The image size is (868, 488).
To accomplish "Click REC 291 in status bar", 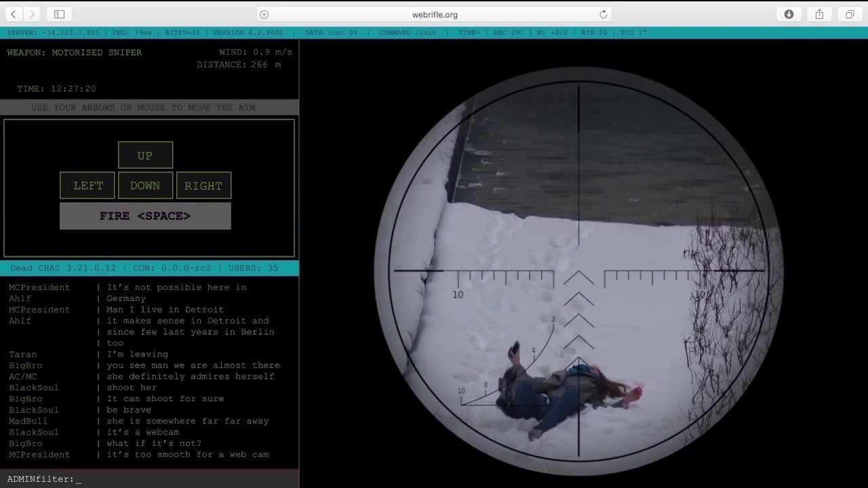I will point(509,33).
